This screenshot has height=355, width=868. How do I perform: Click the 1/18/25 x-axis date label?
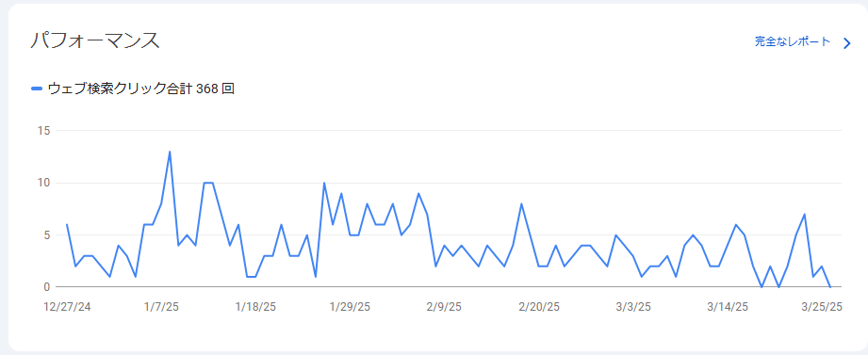(x=255, y=307)
